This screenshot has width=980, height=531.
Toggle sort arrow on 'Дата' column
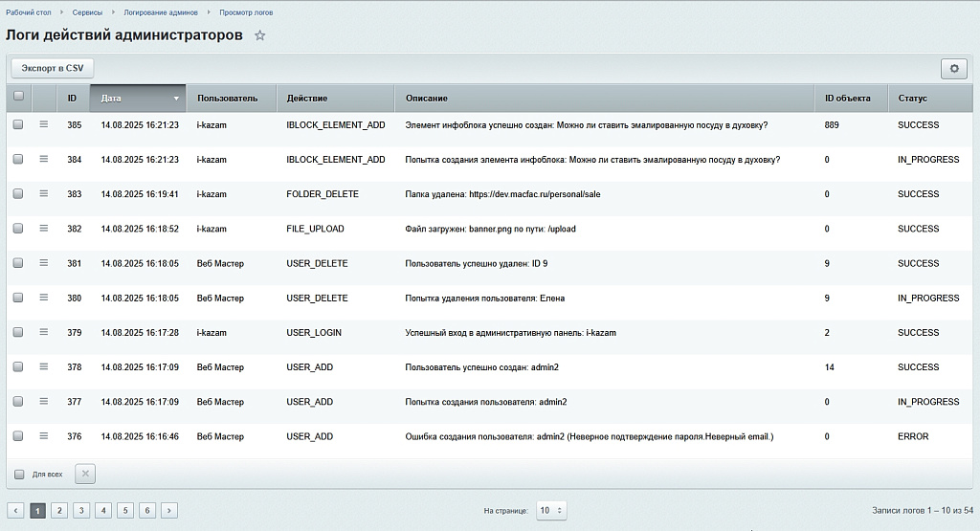[x=176, y=99]
